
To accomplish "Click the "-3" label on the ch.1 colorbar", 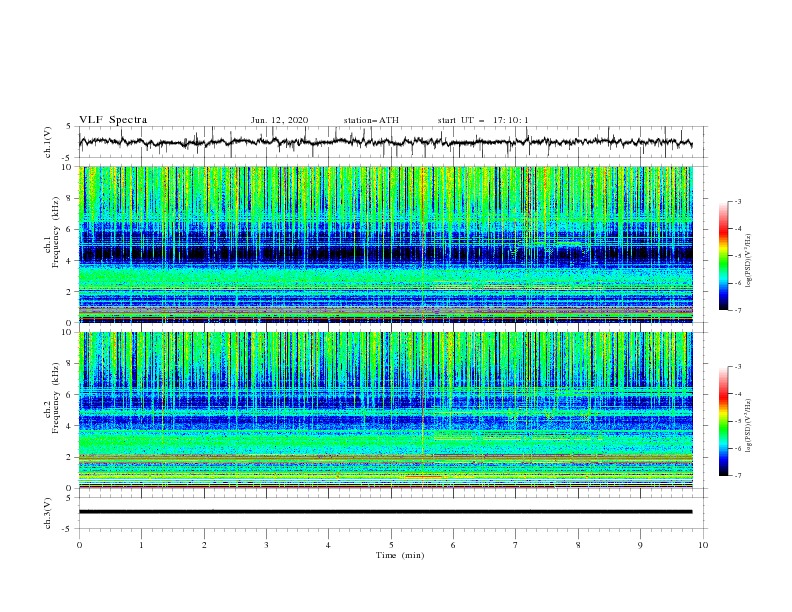I will (737, 201).
